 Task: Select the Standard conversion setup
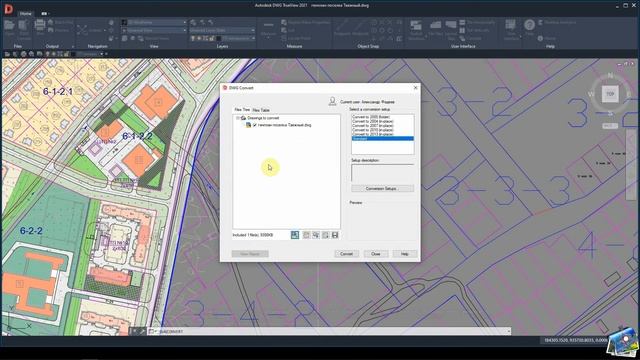(x=382, y=139)
